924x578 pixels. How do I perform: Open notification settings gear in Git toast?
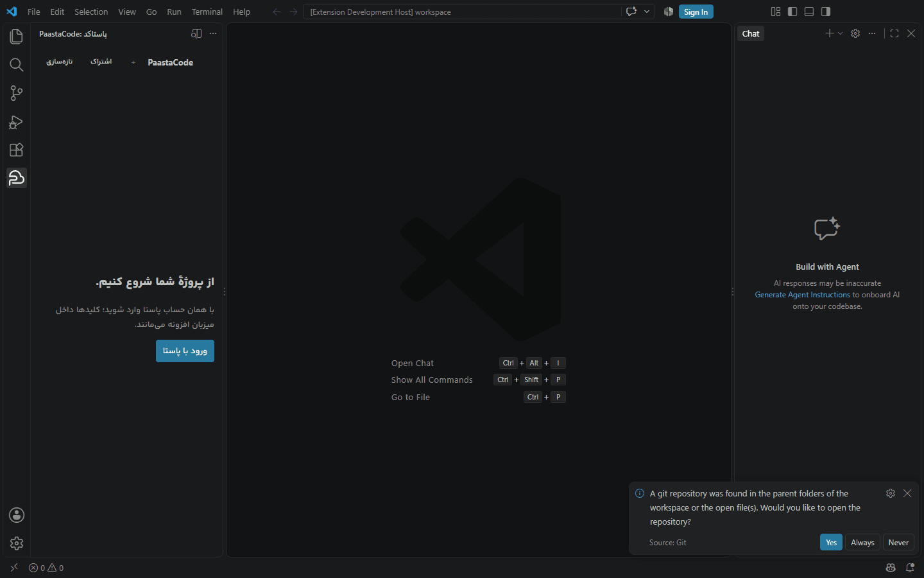pyautogui.click(x=891, y=493)
